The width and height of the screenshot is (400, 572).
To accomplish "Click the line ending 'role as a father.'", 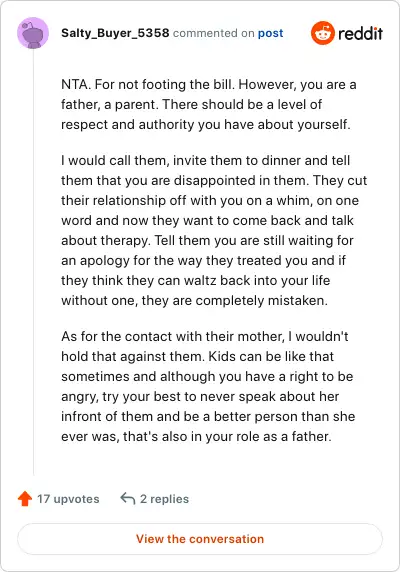I will point(196,437).
